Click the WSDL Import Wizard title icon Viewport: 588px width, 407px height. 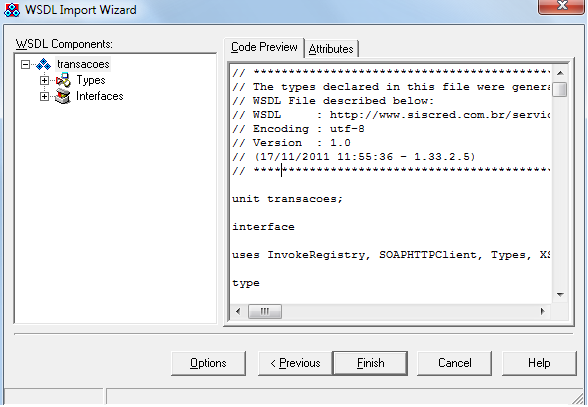(x=12, y=10)
